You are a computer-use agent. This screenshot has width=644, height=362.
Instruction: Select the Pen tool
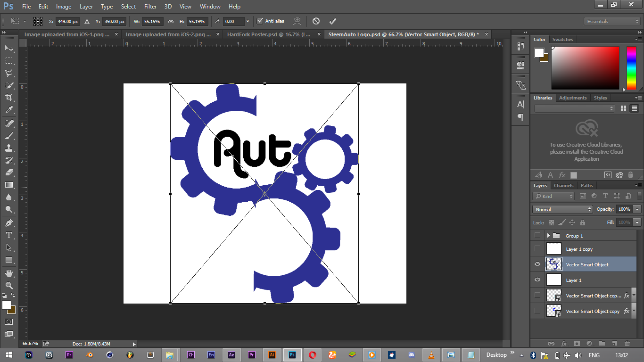8,223
